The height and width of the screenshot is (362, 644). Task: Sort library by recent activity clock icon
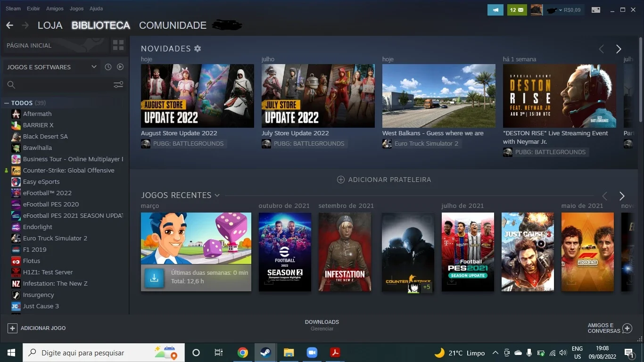point(108,67)
